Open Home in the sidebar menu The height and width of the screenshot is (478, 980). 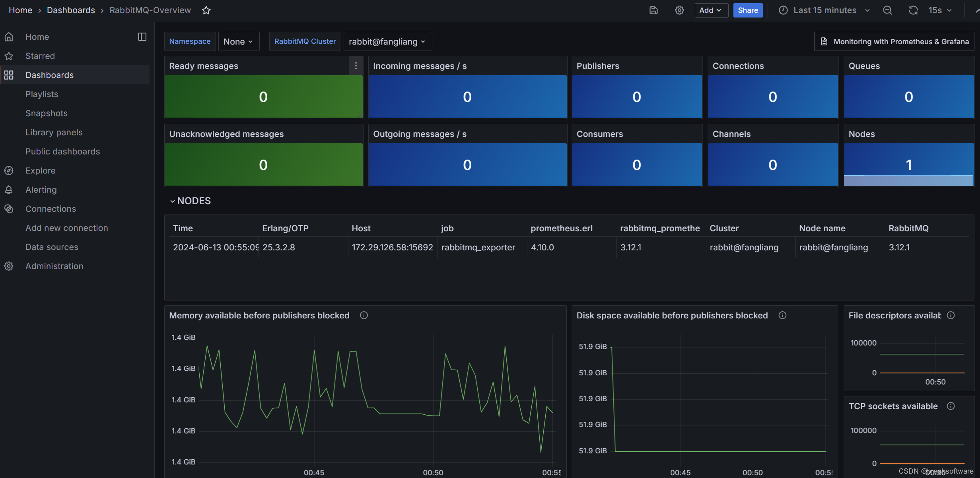point(37,37)
